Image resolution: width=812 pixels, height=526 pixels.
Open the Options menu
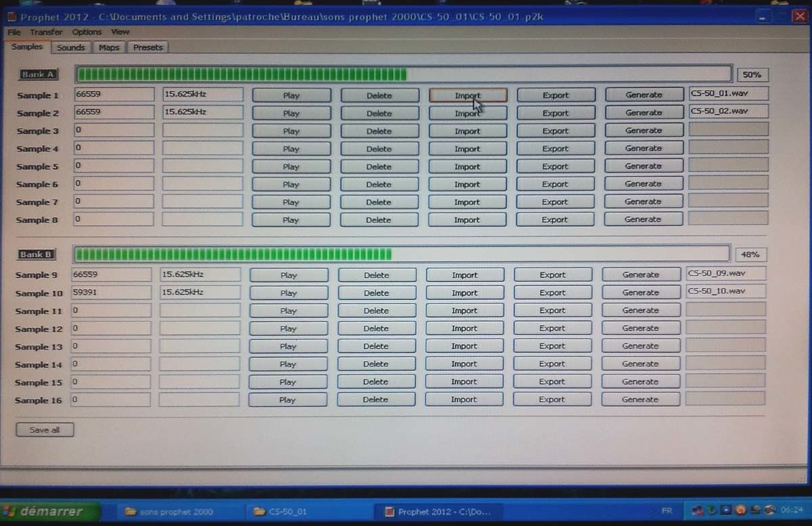(x=87, y=32)
